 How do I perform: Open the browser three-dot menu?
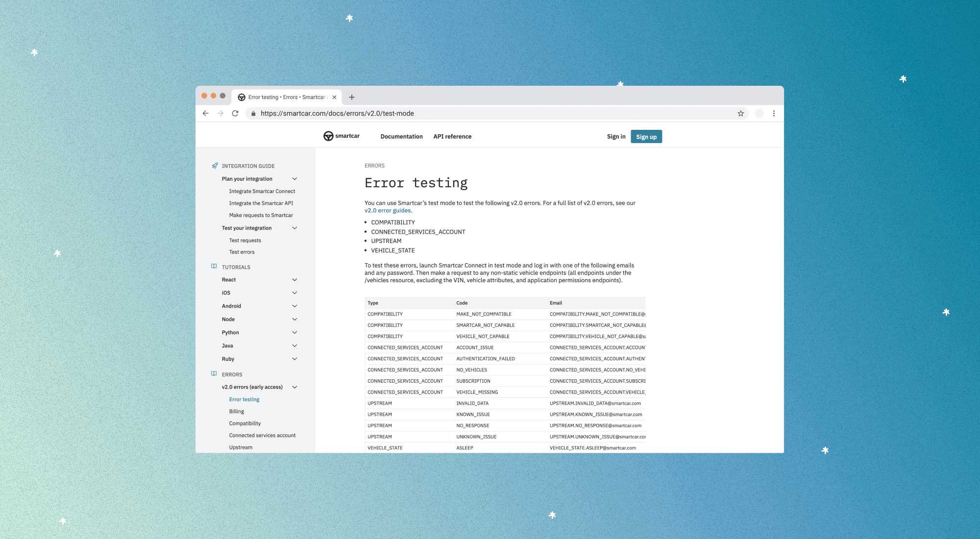pyautogui.click(x=774, y=113)
